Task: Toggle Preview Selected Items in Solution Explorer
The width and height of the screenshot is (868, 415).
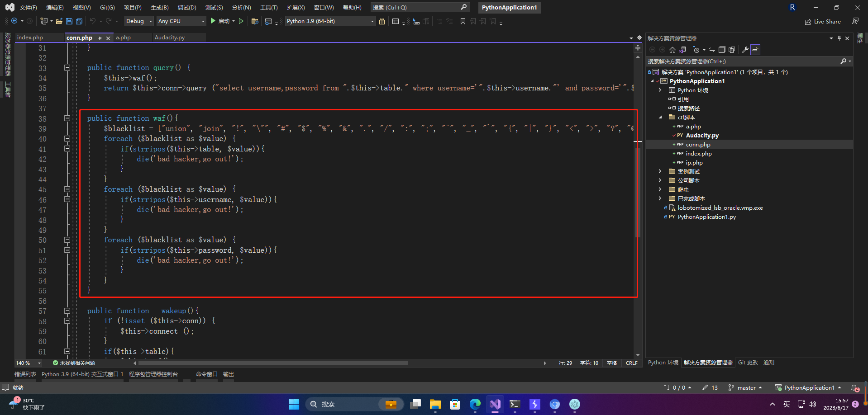Action: [755, 50]
